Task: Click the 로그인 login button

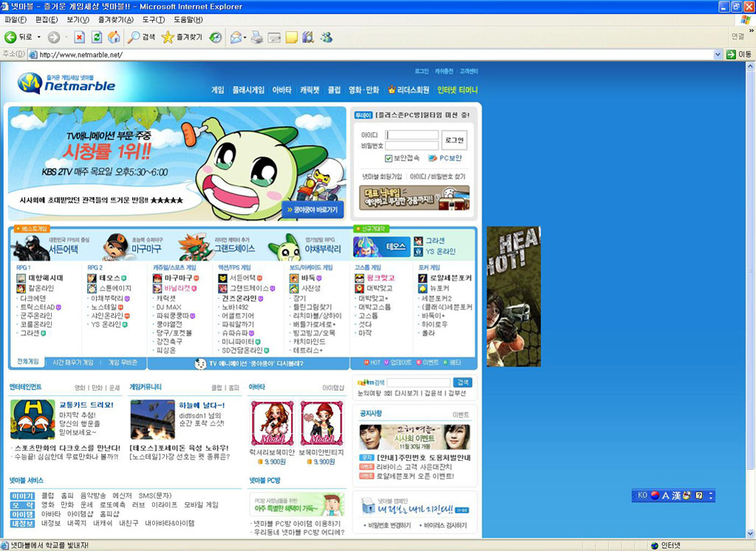Action: [x=454, y=139]
